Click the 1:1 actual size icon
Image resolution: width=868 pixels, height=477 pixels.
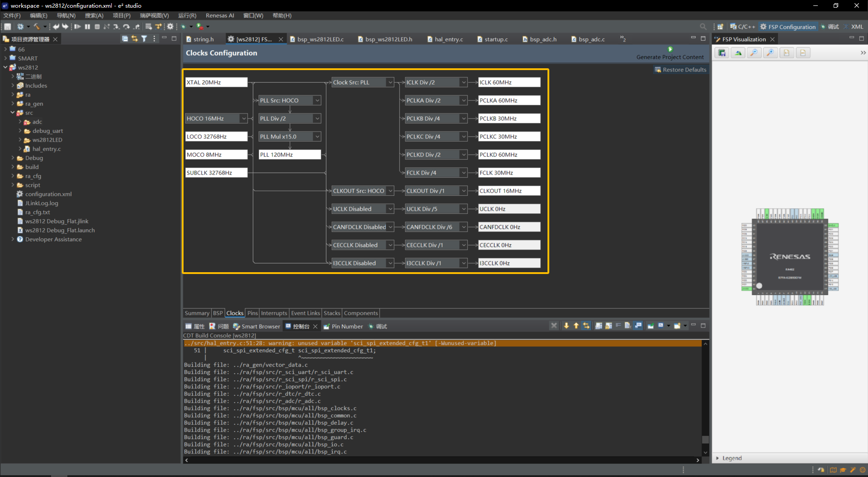pyautogui.click(x=786, y=53)
